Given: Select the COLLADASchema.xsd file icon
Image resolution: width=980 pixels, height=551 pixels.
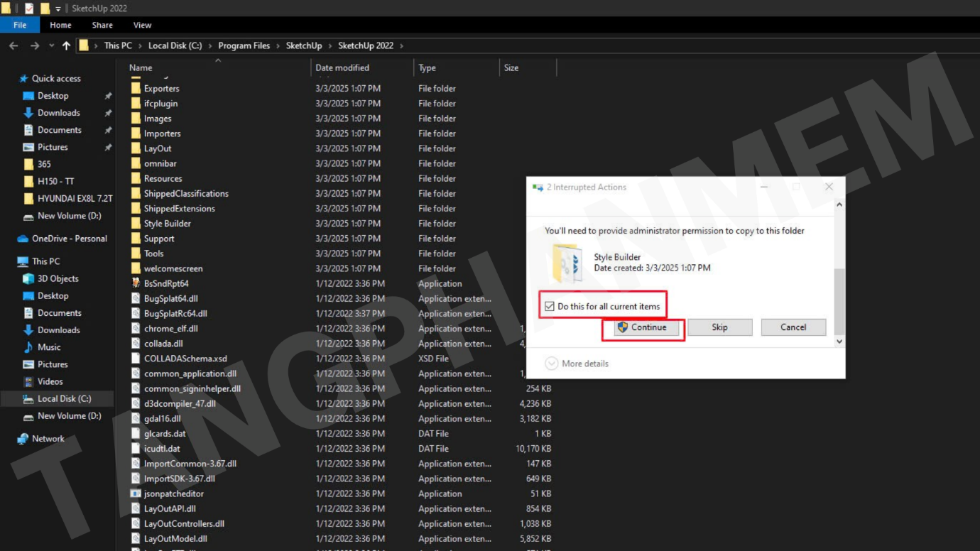Looking at the screenshot, I should pos(136,359).
